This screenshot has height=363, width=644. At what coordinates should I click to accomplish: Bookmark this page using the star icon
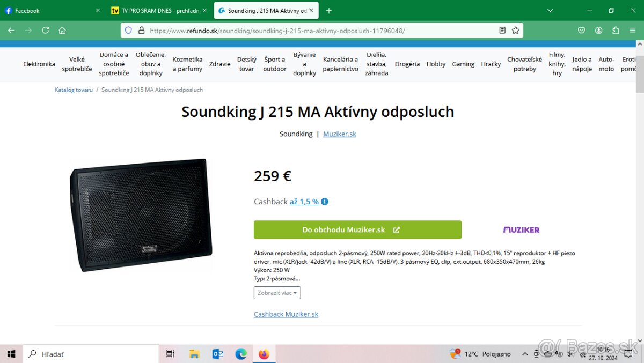516,31
